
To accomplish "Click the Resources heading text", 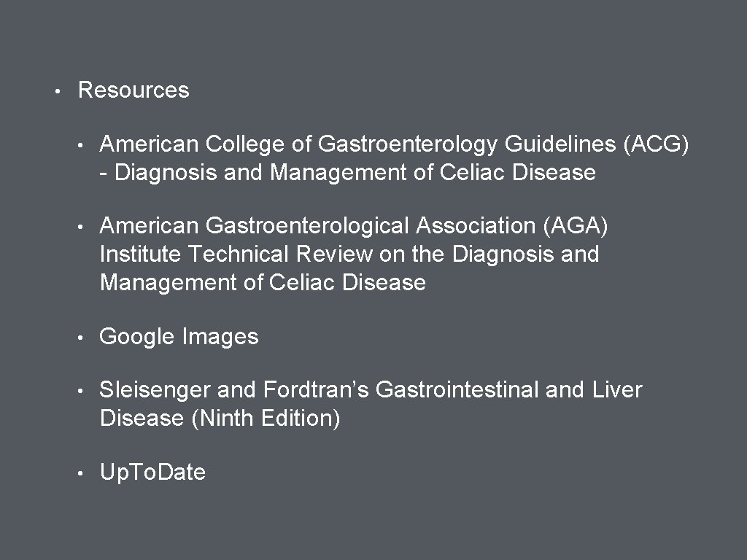I will (x=133, y=90).
